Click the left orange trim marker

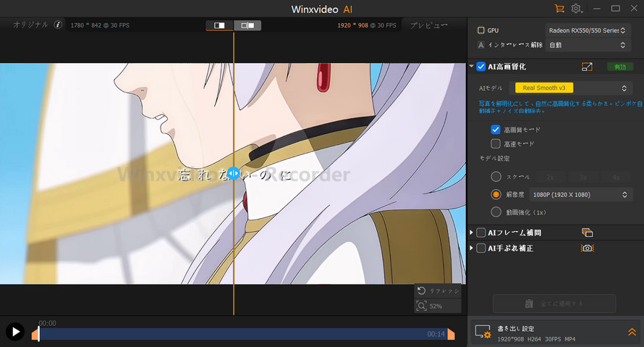point(35,334)
